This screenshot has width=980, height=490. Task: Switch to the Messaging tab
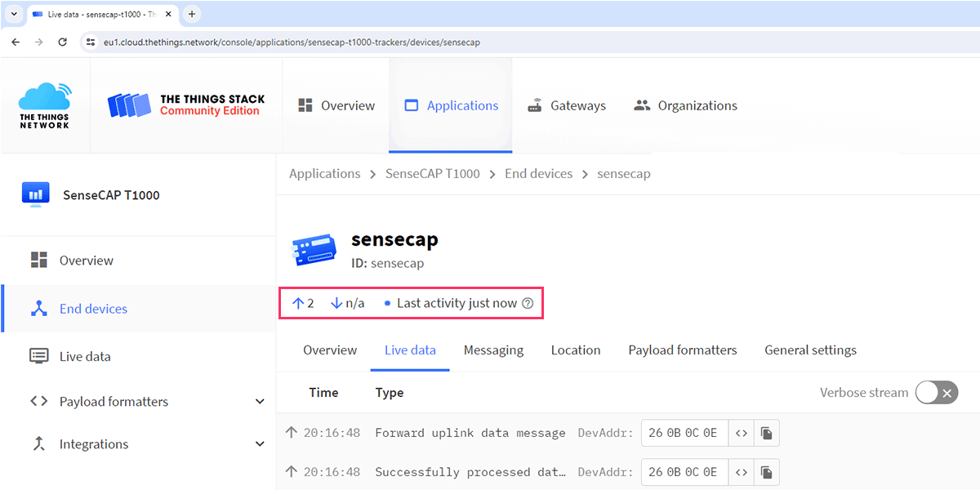coord(493,350)
